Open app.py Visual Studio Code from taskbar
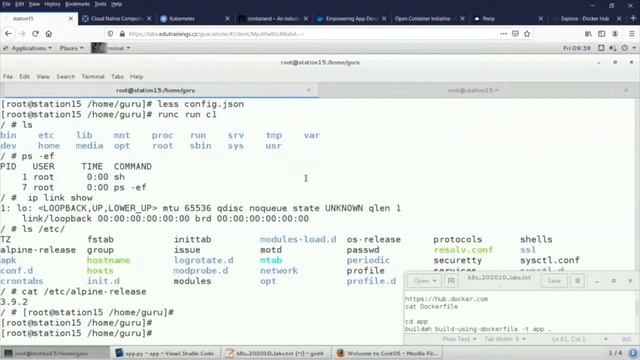Screen dimensions: 640x360 point(165,353)
